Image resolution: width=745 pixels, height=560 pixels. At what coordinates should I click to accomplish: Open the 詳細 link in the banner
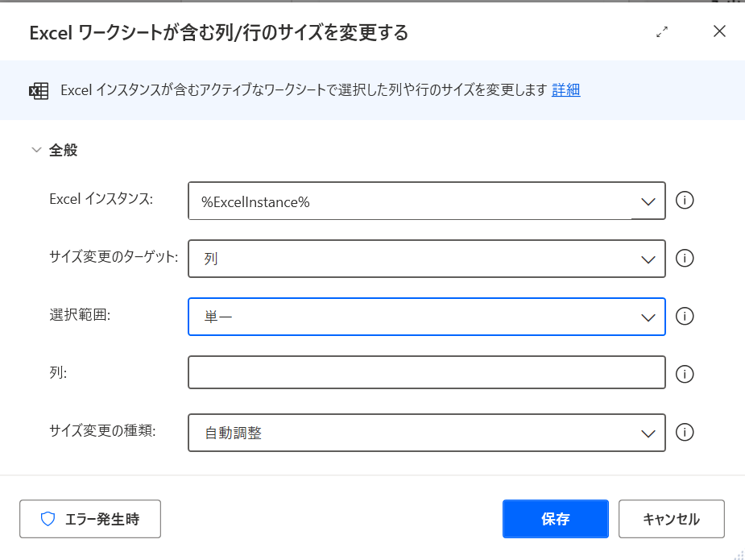[565, 90]
